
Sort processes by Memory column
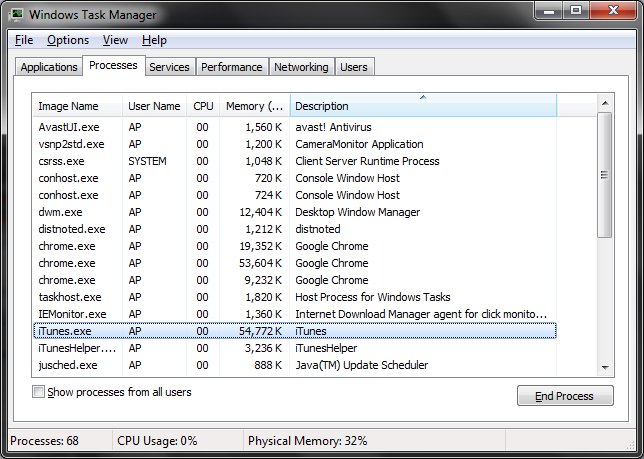click(254, 106)
